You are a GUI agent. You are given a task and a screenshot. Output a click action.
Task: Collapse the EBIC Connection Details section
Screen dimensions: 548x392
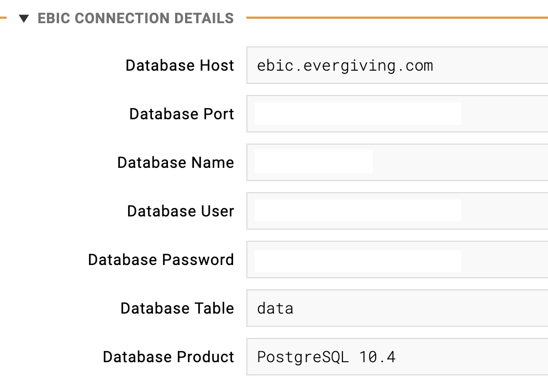tap(24, 19)
